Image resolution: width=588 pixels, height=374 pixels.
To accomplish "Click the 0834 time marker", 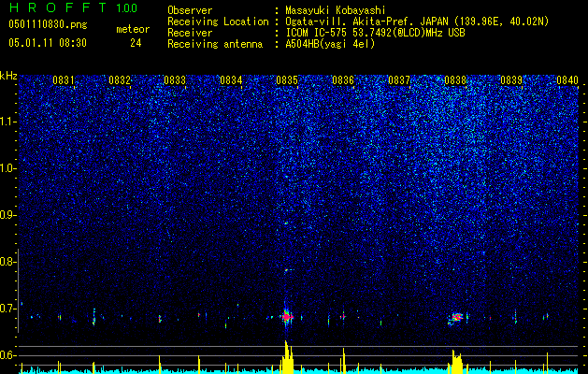I will 231,80.
